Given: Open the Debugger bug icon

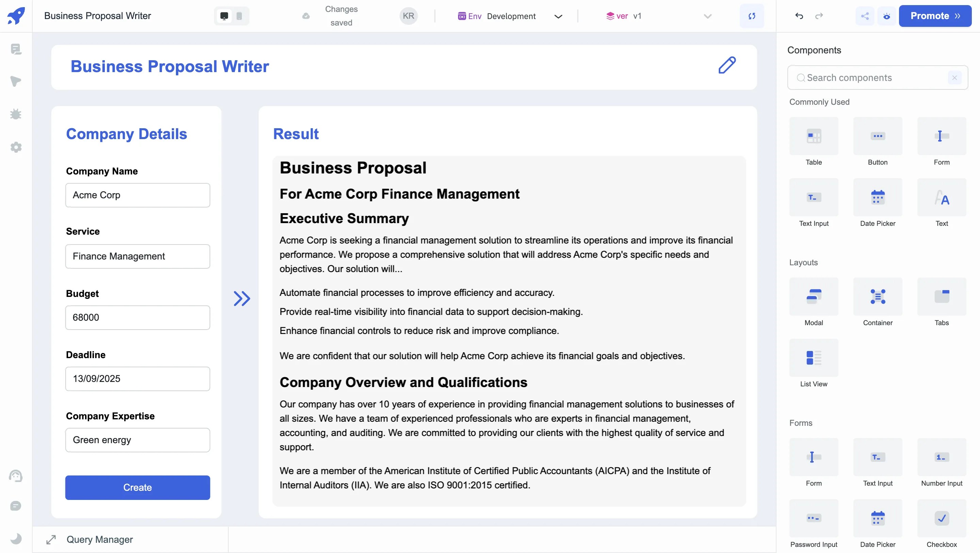Looking at the screenshot, I should click(x=16, y=114).
